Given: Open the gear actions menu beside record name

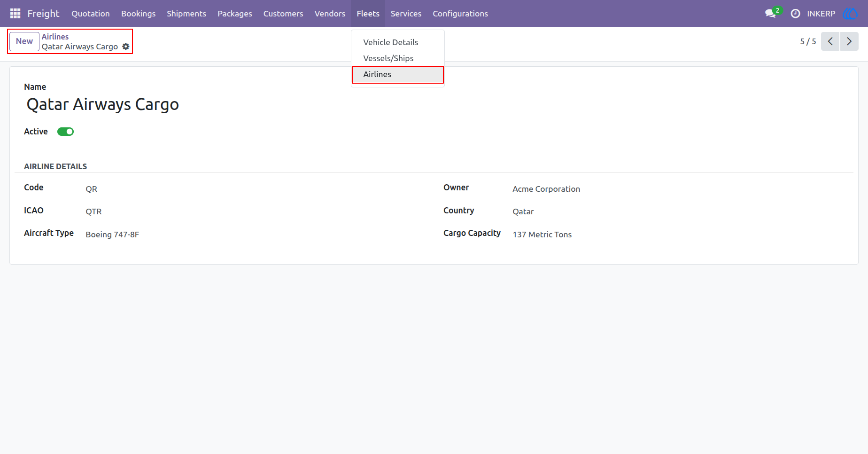Looking at the screenshot, I should pos(126,47).
